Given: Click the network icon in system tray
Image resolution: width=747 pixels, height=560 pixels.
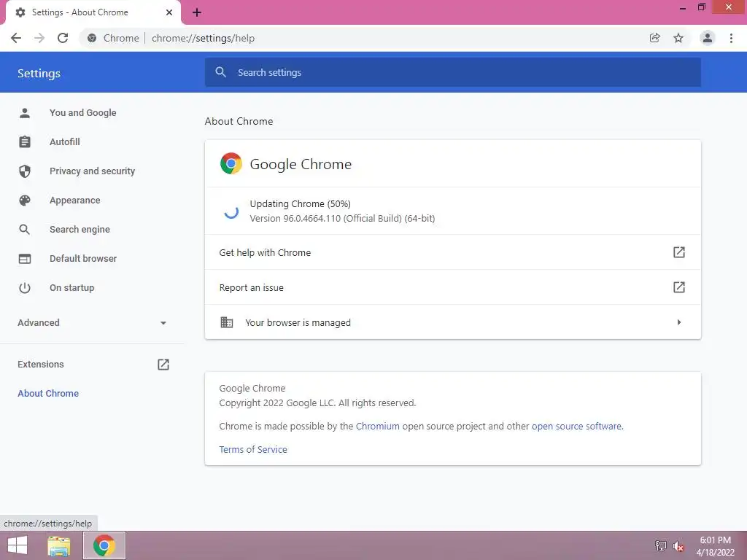Looking at the screenshot, I should (x=660, y=545).
